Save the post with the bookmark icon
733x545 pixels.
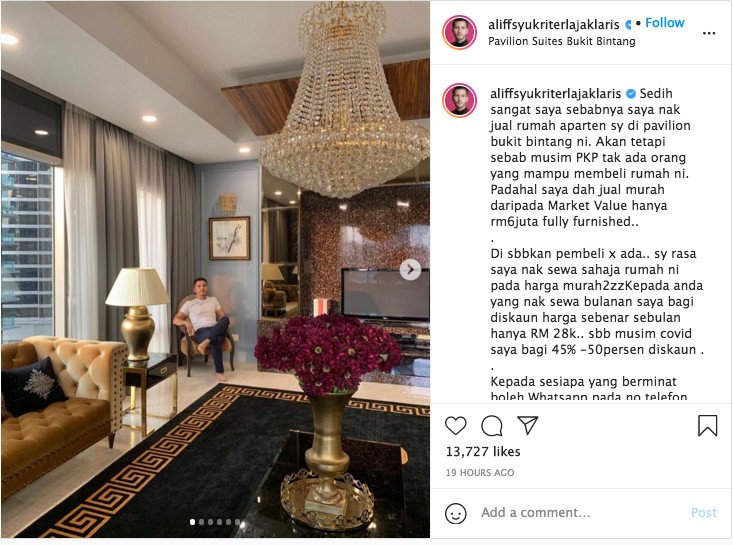point(707,426)
